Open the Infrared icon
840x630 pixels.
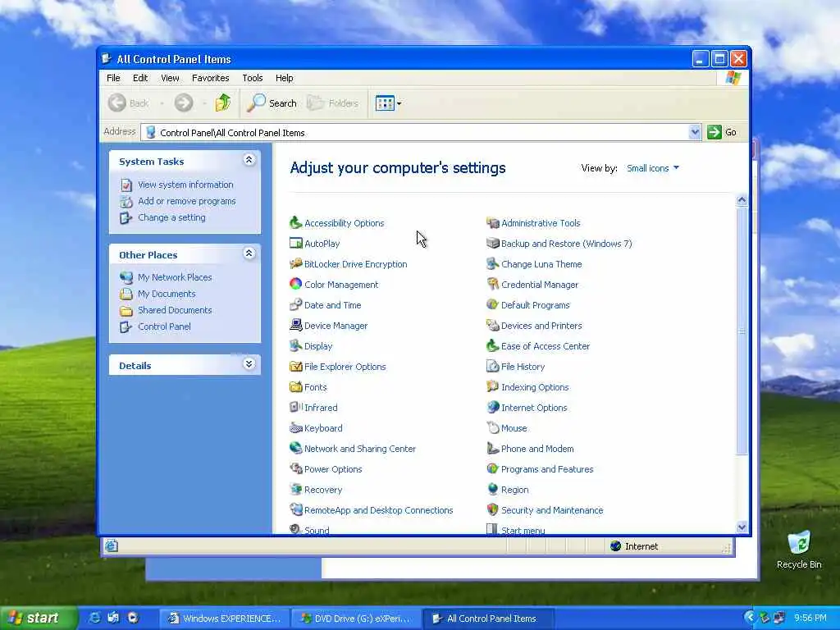coord(295,407)
